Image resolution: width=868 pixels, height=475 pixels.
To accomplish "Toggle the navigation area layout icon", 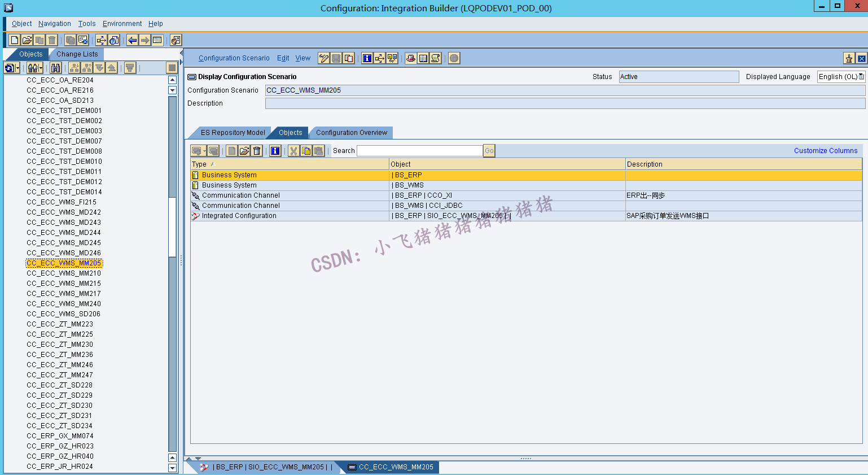I will tap(157, 40).
